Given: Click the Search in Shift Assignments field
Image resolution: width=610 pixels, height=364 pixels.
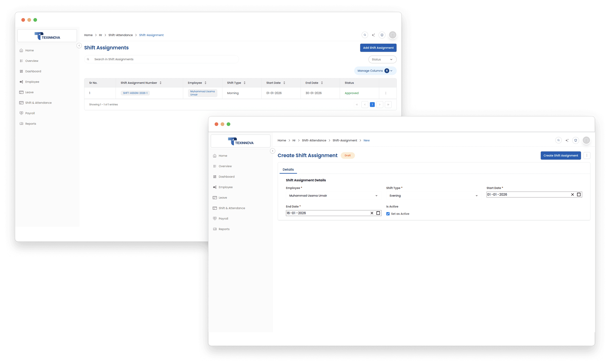Looking at the screenshot, I should point(162,59).
